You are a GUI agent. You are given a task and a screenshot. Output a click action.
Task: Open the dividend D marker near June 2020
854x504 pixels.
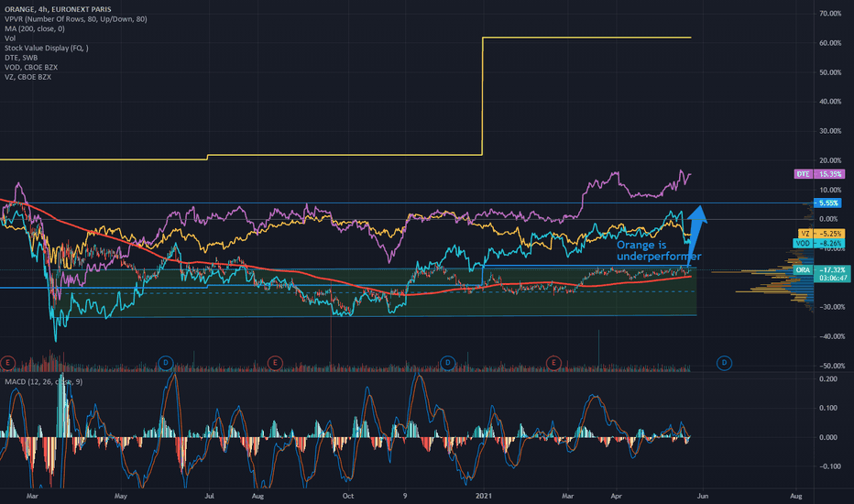tap(166, 362)
